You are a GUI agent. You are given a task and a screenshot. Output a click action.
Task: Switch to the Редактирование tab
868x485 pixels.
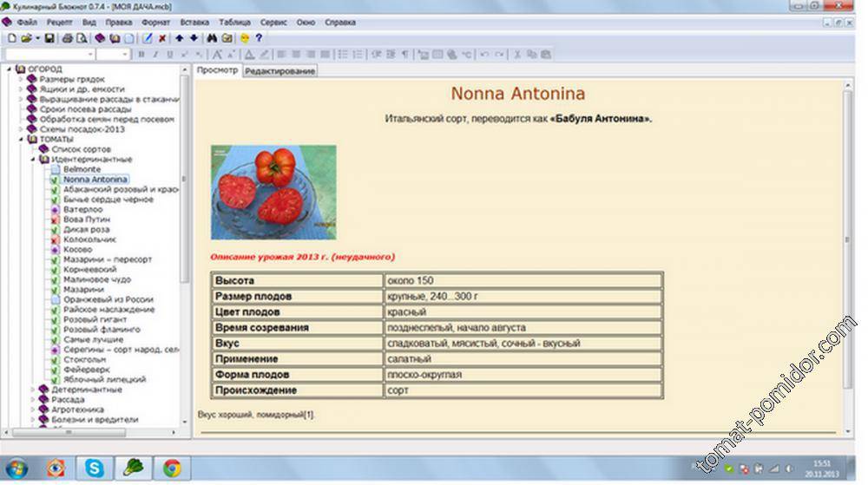279,71
